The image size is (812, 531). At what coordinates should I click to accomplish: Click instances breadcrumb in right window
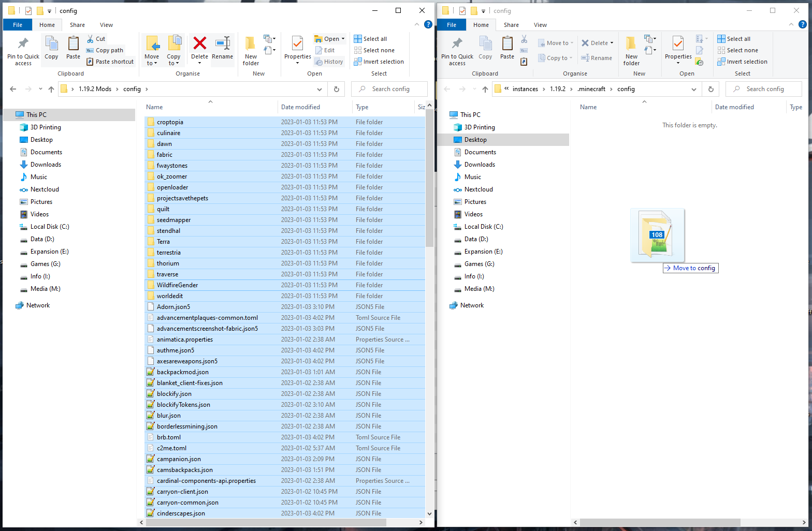click(525, 89)
